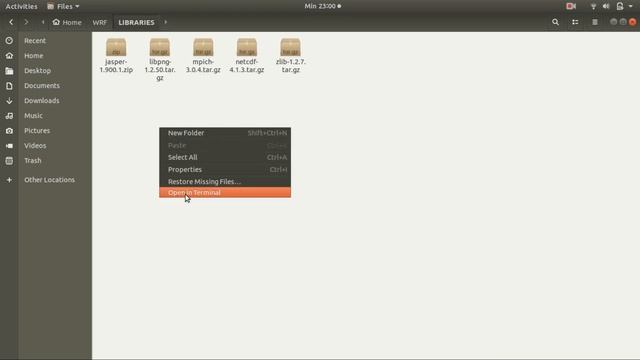This screenshot has width=640, height=360.
Task: Click the Music label in sidebar
Action: pyautogui.click(x=33, y=116)
